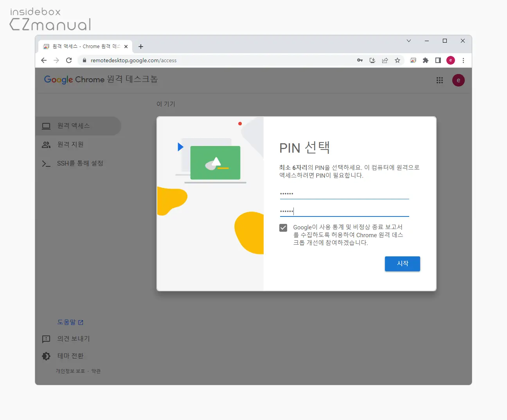
Task: Click the share page icon
Action: click(385, 60)
